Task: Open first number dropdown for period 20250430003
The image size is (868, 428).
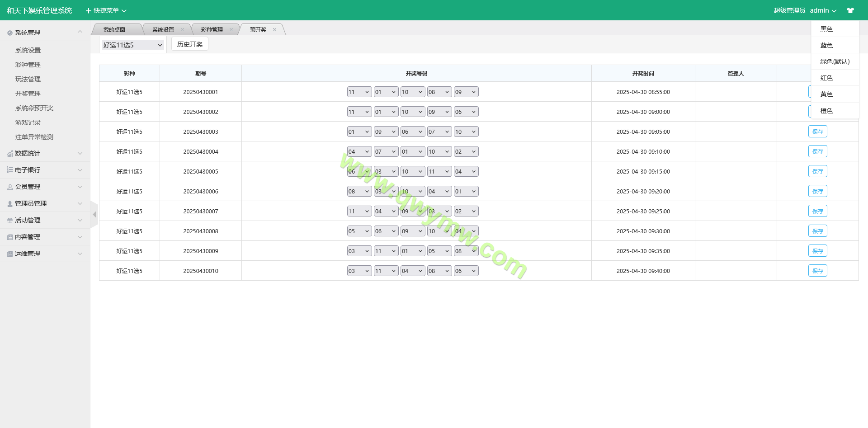Action: (x=359, y=132)
